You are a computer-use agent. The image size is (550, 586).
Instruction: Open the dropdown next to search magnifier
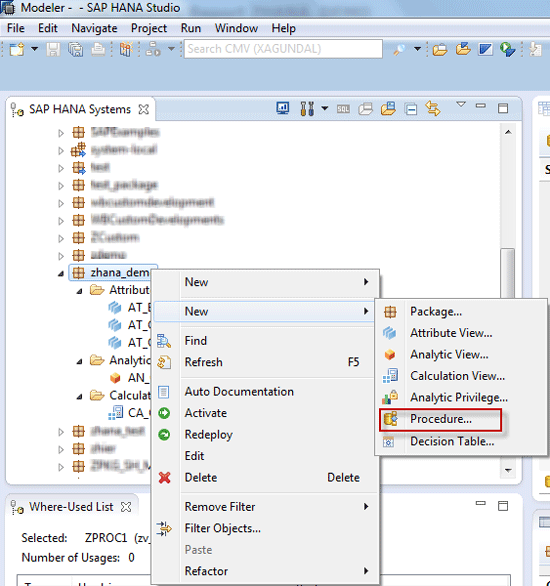coord(417,49)
